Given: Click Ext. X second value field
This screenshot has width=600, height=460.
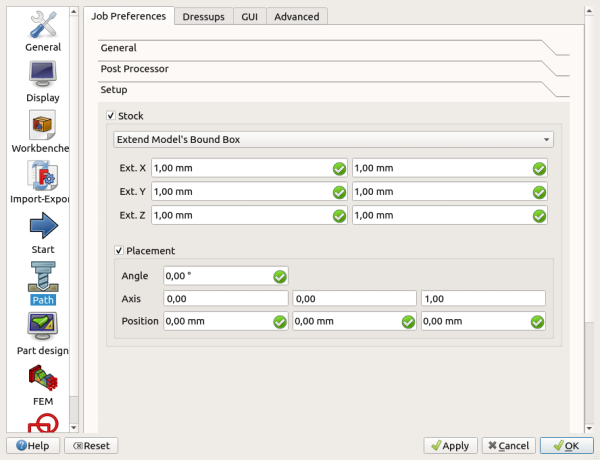Looking at the screenshot, I should 450,168.
